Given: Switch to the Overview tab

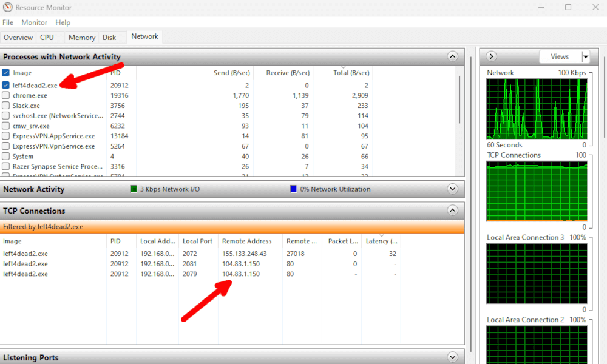Looking at the screenshot, I should [x=18, y=38].
